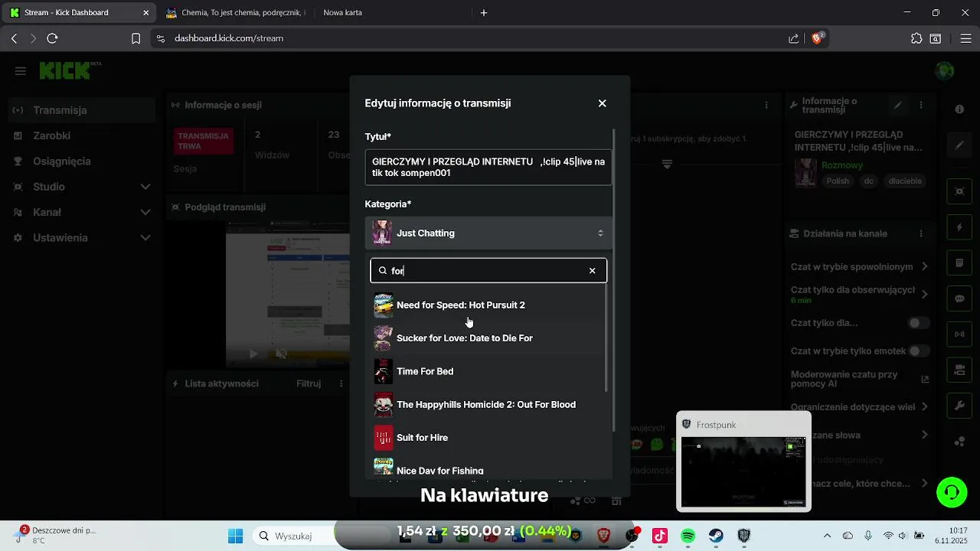The width and height of the screenshot is (980, 551).
Task: Click the Polish tag chip
Action: pos(838,181)
